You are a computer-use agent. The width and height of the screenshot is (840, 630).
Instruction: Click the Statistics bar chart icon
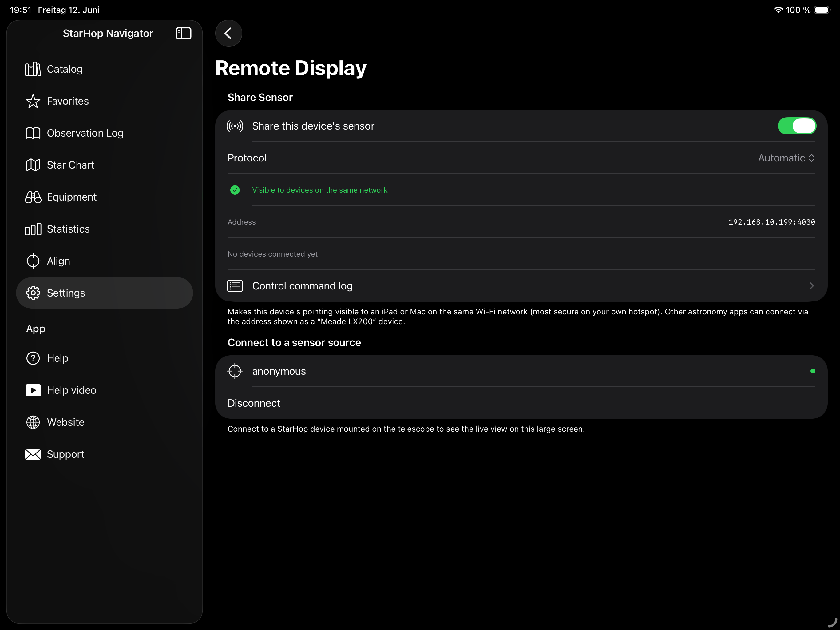pyautogui.click(x=33, y=229)
